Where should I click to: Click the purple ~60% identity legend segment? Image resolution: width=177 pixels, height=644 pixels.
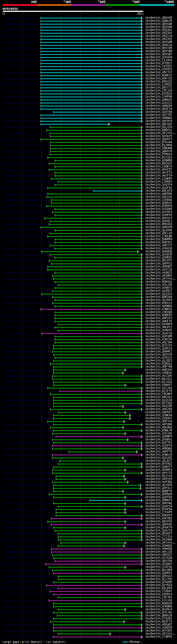pos(88,5)
